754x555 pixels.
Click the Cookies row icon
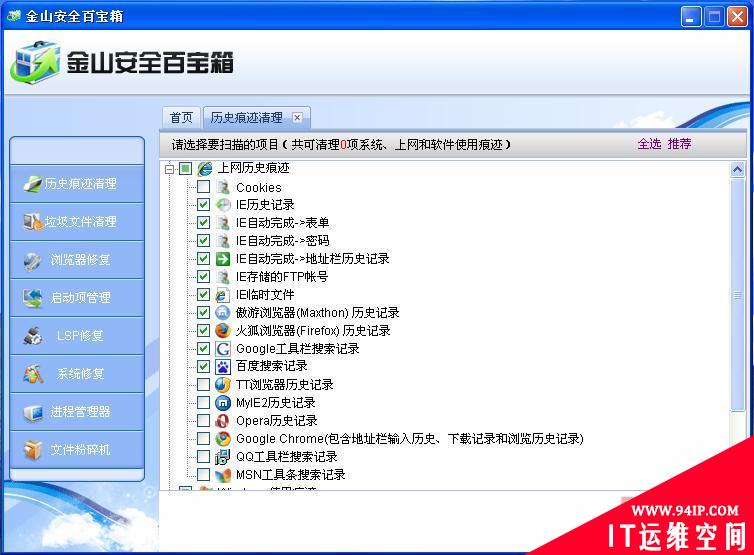[x=223, y=187]
